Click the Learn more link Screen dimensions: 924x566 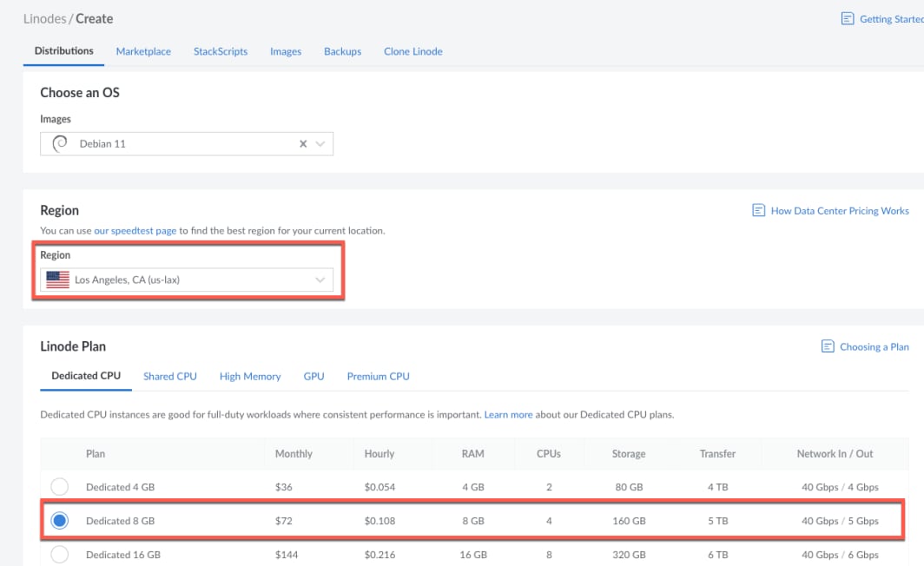pos(508,415)
